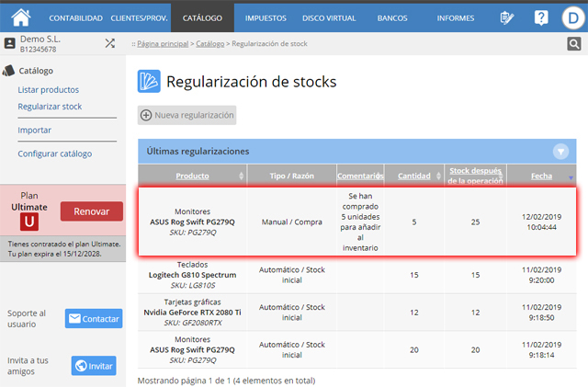Click the Catálogo sidebar section icon
This screenshot has height=387, width=588.
8,71
